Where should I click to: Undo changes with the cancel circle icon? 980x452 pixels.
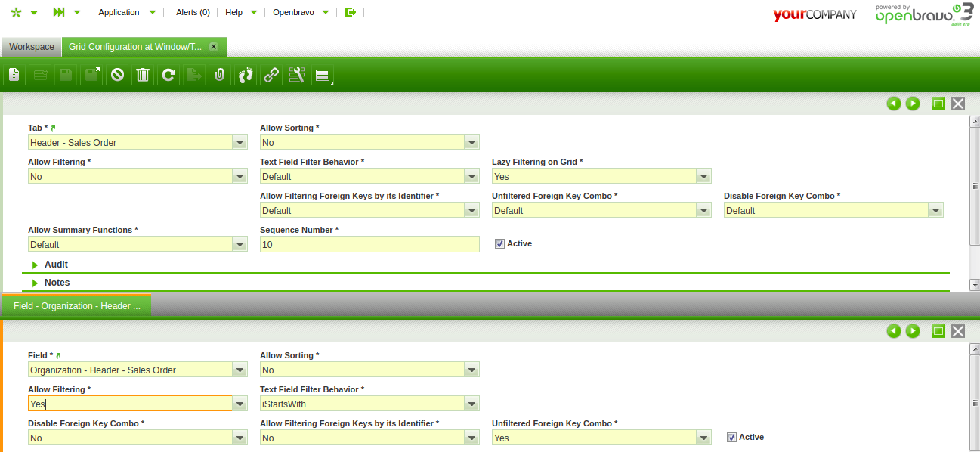click(x=117, y=75)
